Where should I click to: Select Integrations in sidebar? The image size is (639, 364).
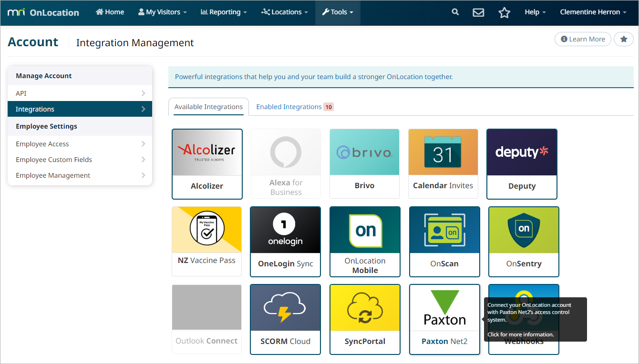pyautogui.click(x=80, y=109)
